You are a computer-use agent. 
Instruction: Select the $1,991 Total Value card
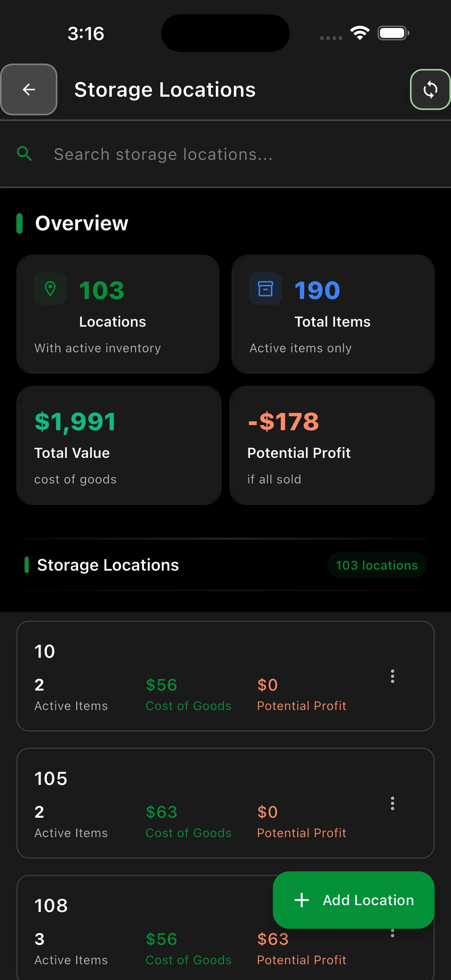coord(119,445)
